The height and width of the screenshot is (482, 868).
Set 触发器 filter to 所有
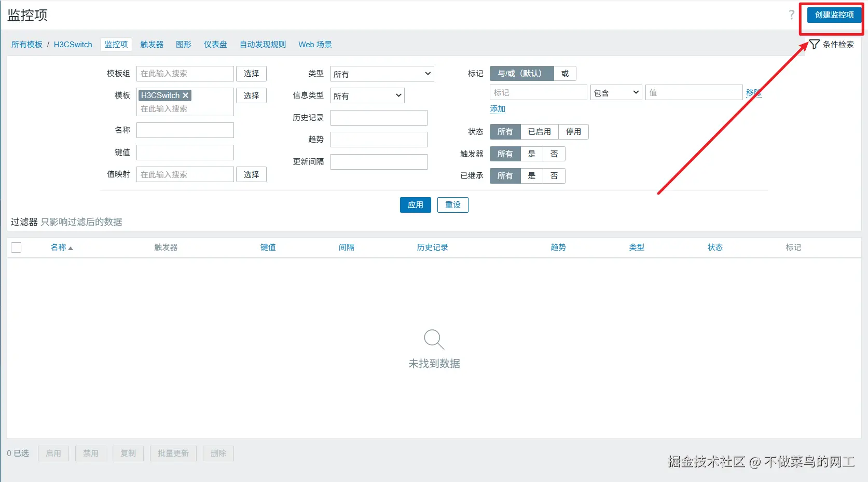505,154
